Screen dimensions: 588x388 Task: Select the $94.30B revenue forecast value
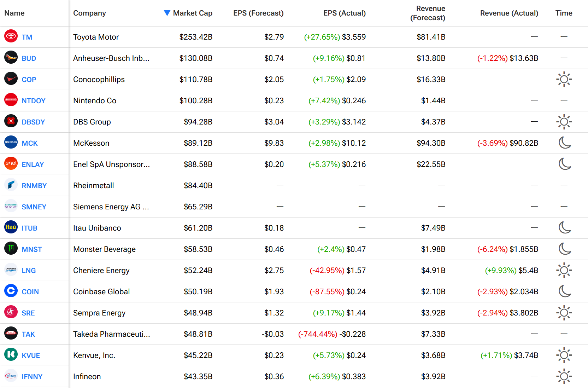431,143
